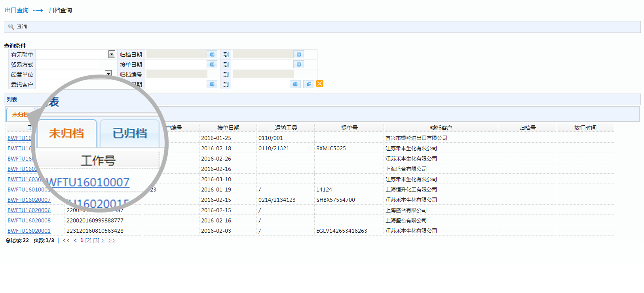
Task: Click the popup window icon beside orange X
Action: click(309, 84)
